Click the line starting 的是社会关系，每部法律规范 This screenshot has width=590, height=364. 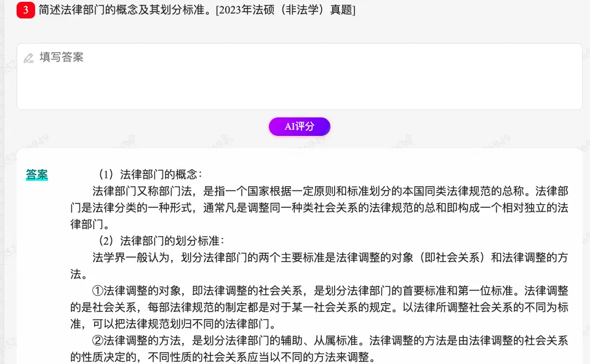click(319, 307)
